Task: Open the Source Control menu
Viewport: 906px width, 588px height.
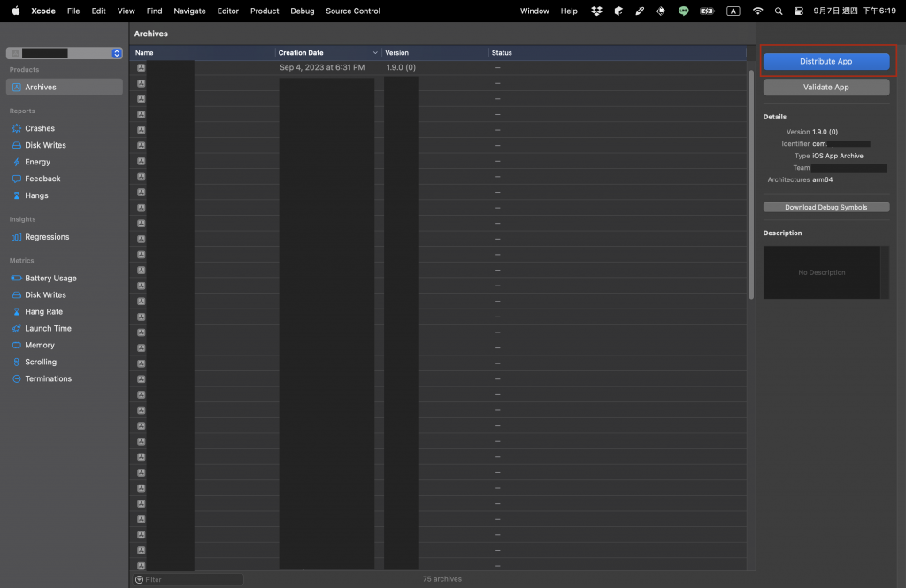Action: [x=353, y=11]
